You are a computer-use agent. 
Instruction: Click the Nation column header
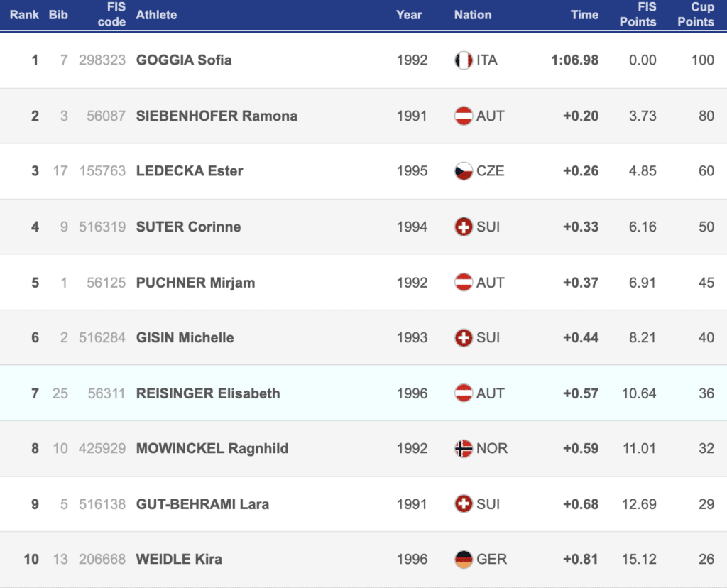(x=473, y=14)
